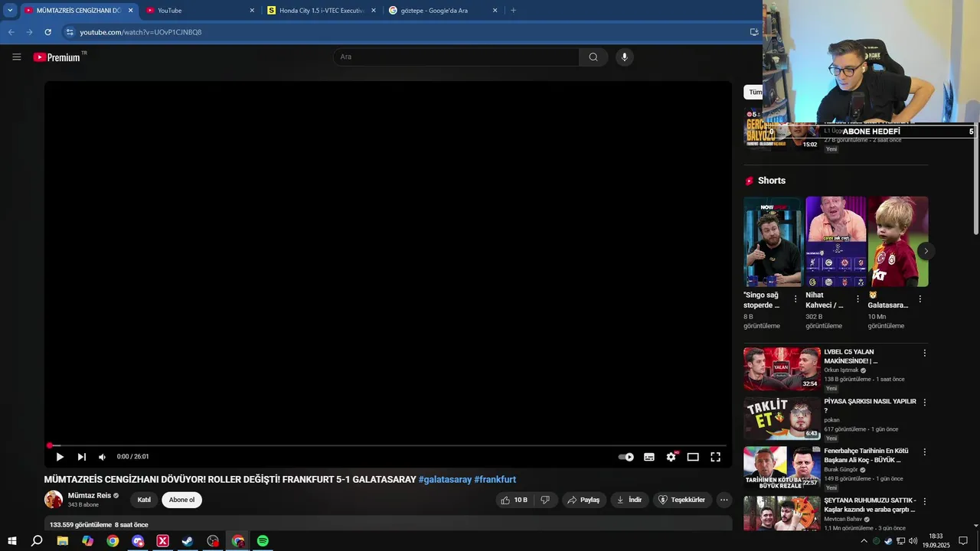Open Steam from taskbar
980x551 pixels.
coord(188,541)
